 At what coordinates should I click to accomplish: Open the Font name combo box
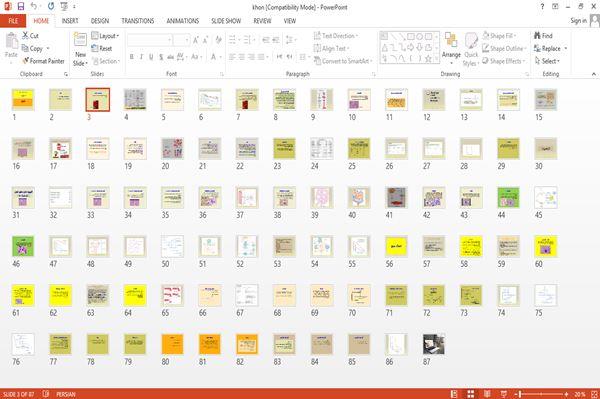point(150,40)
